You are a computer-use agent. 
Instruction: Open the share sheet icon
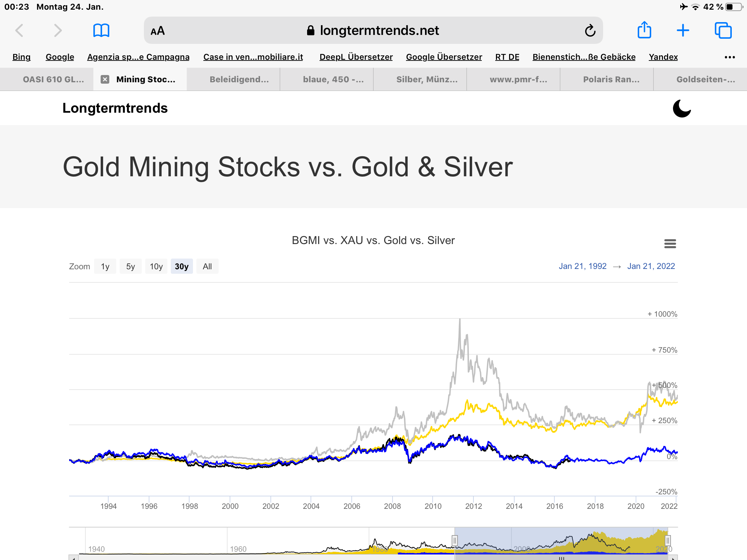644,30
